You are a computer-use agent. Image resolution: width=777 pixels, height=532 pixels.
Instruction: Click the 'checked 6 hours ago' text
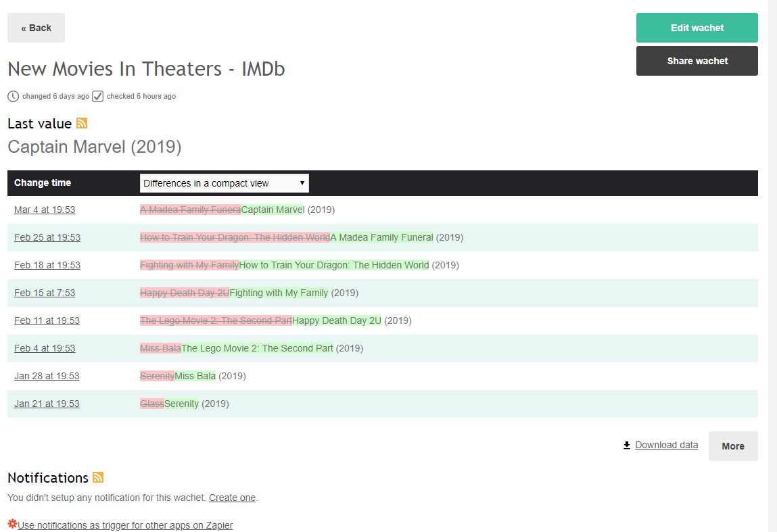tap(141, 96)
